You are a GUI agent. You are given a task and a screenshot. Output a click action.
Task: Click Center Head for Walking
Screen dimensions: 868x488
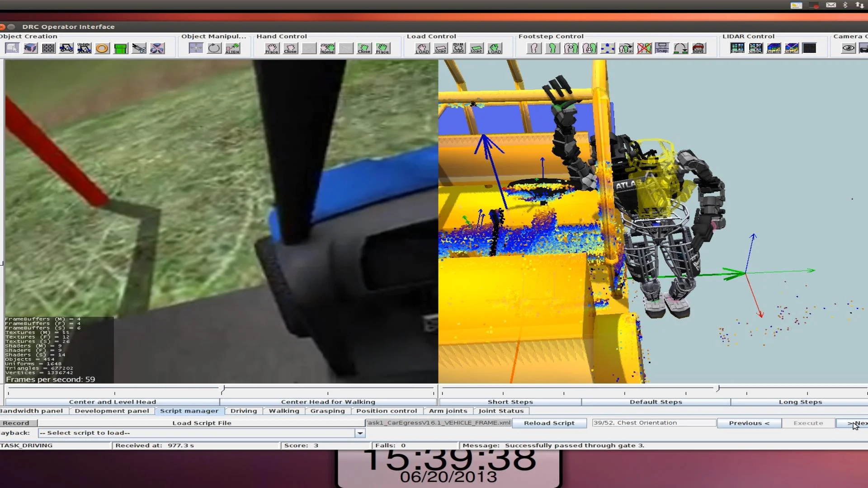pos(328,402)
